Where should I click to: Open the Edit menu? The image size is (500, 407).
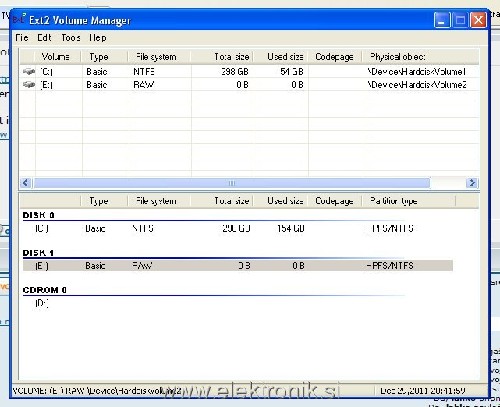point(44,38)
